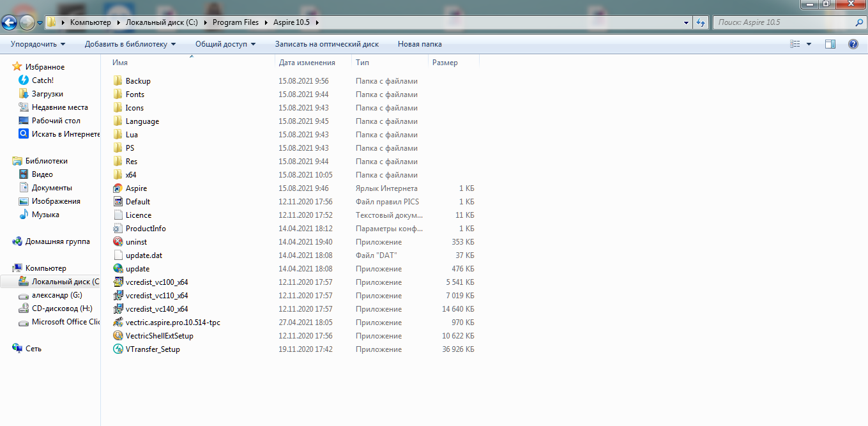Select the update.dat file icon
The height and width of the screenshot is (426, 868).
(x=118, y=255)
